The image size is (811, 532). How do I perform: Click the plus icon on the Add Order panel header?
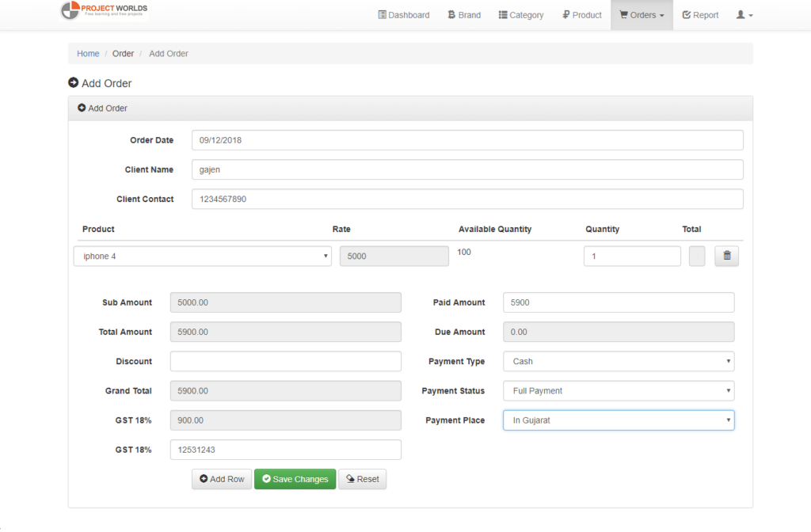click(82, 108)
